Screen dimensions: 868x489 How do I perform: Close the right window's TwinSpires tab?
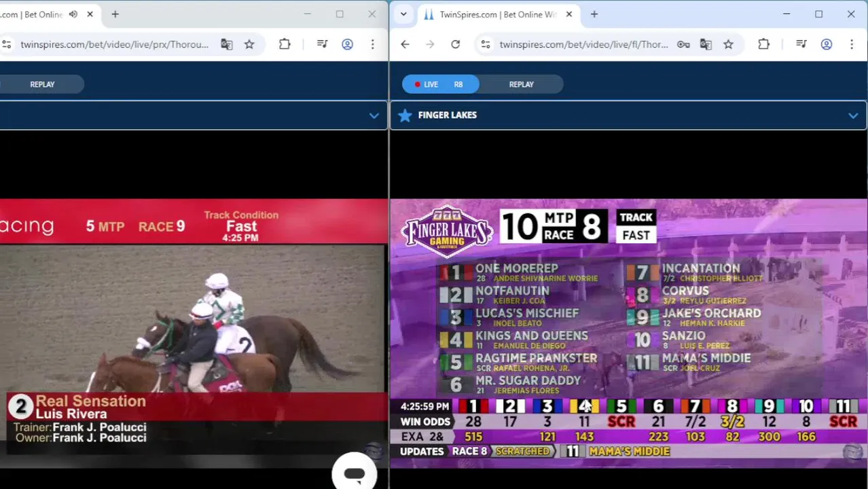[x=569, y=14]
